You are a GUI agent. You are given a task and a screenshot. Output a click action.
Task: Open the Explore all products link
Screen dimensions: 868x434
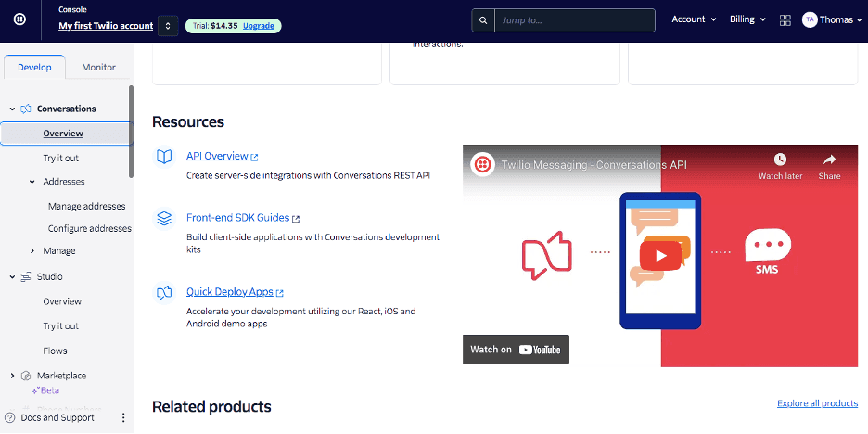click(x=817, y=403)
